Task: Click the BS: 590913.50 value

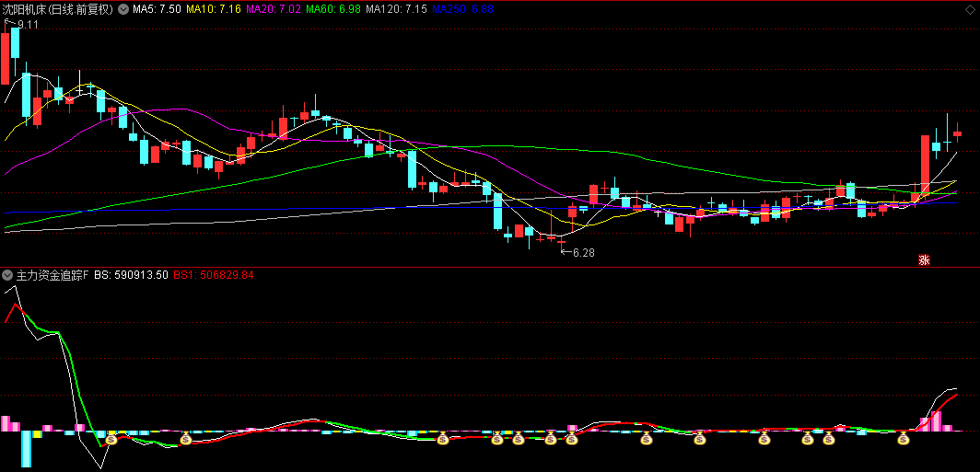Action: (x=131, y=275)
